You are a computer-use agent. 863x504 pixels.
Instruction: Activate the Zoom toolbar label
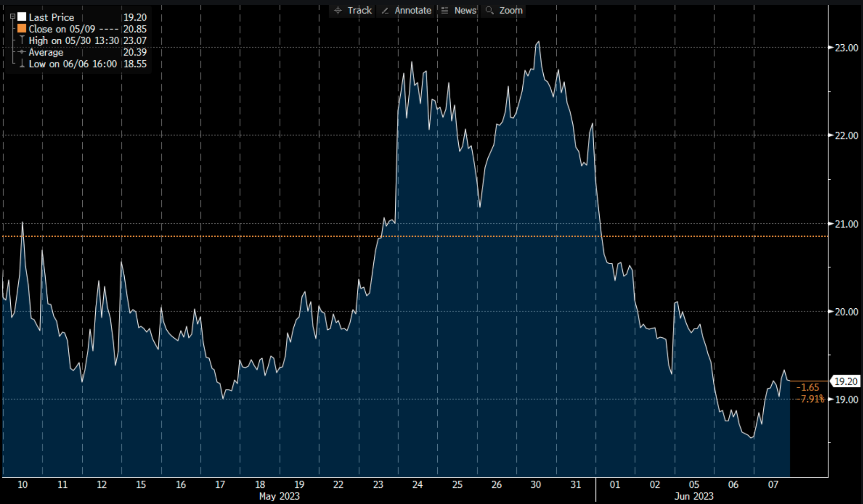point(511,10)
